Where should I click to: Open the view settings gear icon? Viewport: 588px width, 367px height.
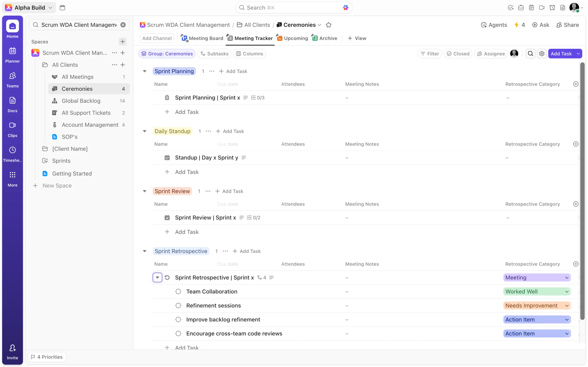tap(542, 54)
